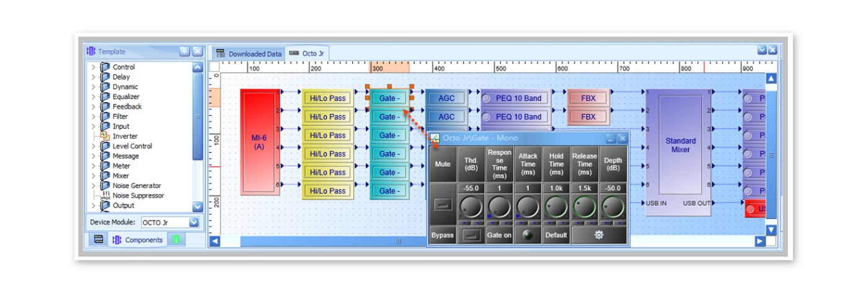868x285 pixels.
Task: Select the Noise Suppressor component
Action: [138, 196]
